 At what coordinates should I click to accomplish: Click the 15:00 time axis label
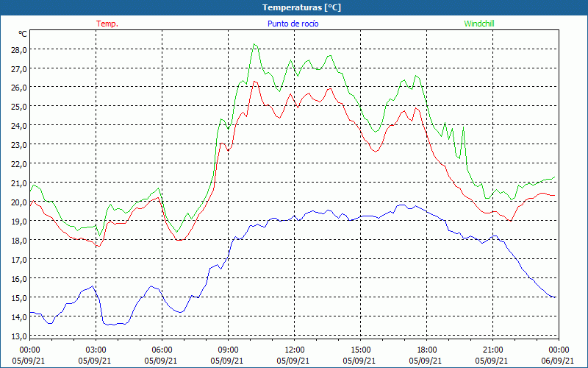point(360,350)
